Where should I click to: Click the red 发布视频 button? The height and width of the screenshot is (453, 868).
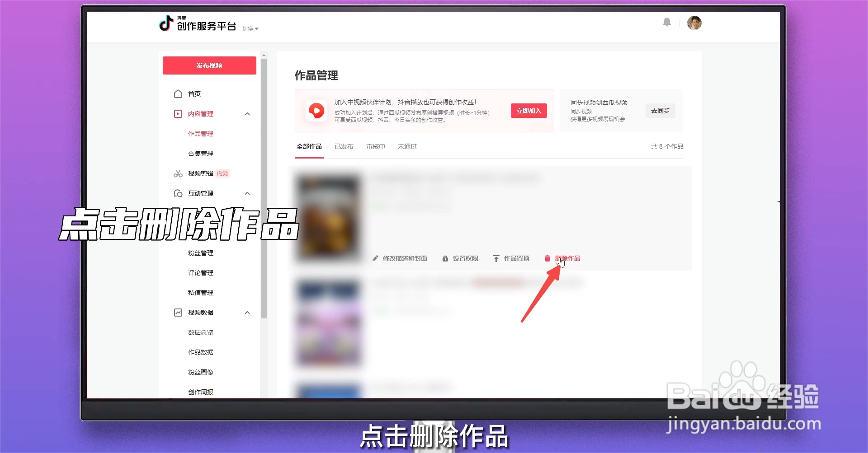[209, 65]
